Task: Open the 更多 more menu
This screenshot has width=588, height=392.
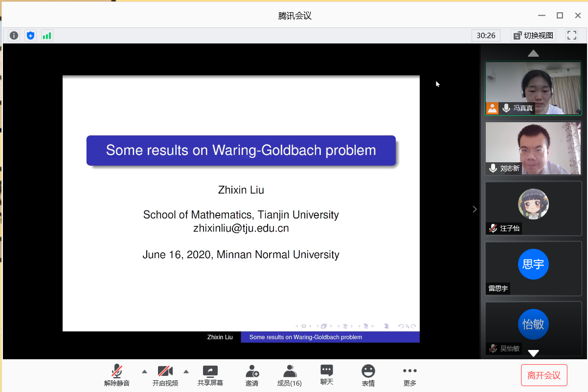Action: [x=409, y=375]
